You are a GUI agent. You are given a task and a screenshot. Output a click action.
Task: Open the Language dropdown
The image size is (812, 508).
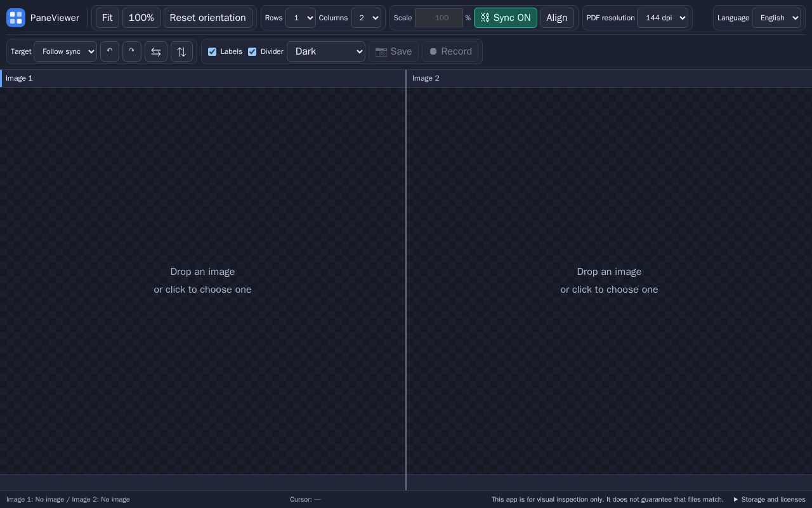point(776,18)
